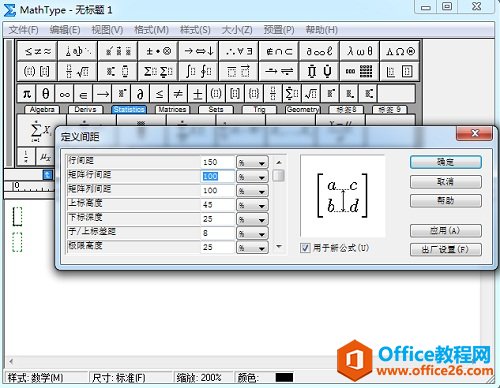The height and width of the screenshot is (388, 500).
Task: Switch to the Matrices tab
Action: click(172, 109)
